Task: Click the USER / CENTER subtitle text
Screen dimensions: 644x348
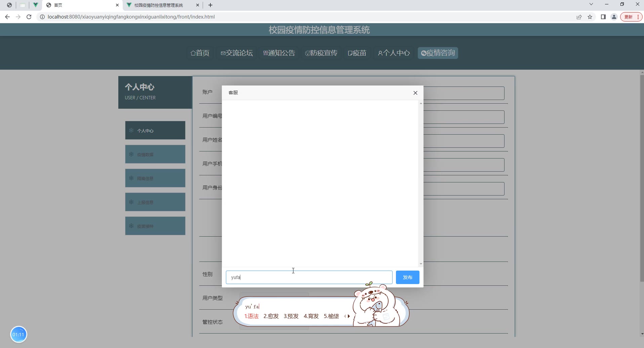Action: pyautogui.click(x=140, y=98)
